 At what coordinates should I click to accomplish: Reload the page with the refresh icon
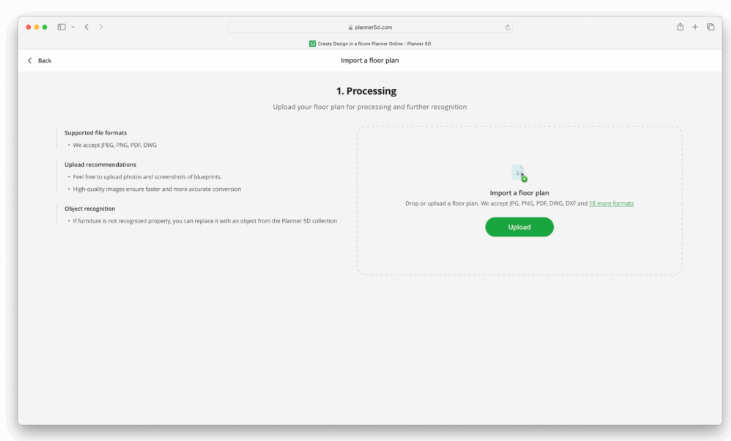click(x=508, y=27)
